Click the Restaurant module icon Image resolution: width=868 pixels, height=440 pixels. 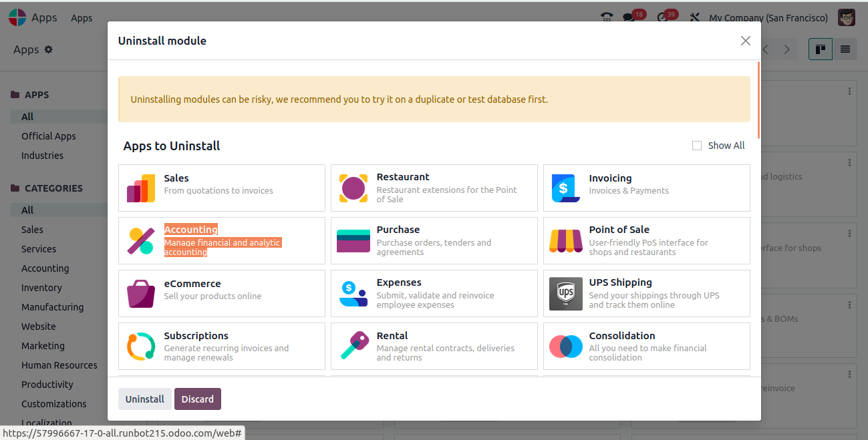click(x=353, y=188)
